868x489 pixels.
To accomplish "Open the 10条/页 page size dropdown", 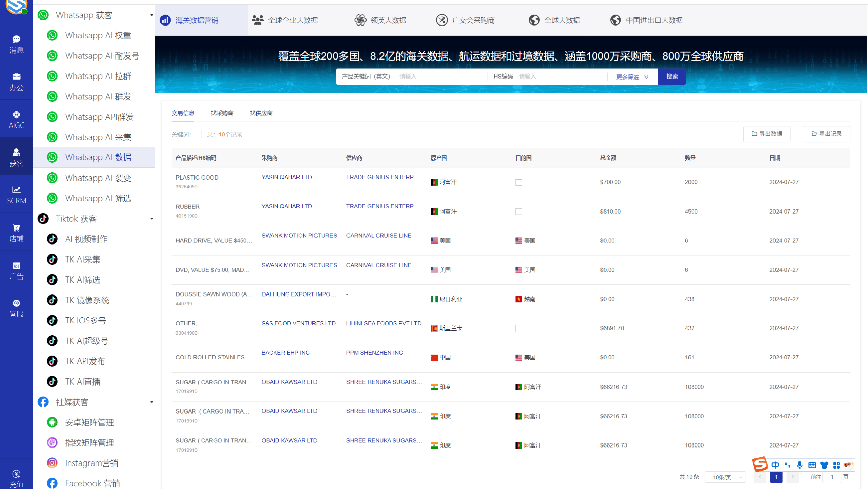I will pos(725,477).
